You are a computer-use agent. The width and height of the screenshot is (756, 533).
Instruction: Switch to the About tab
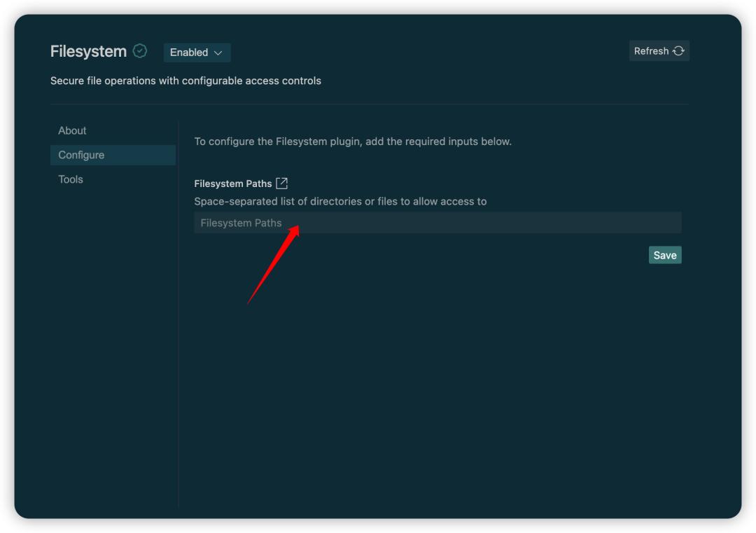(x=72, y=131)
